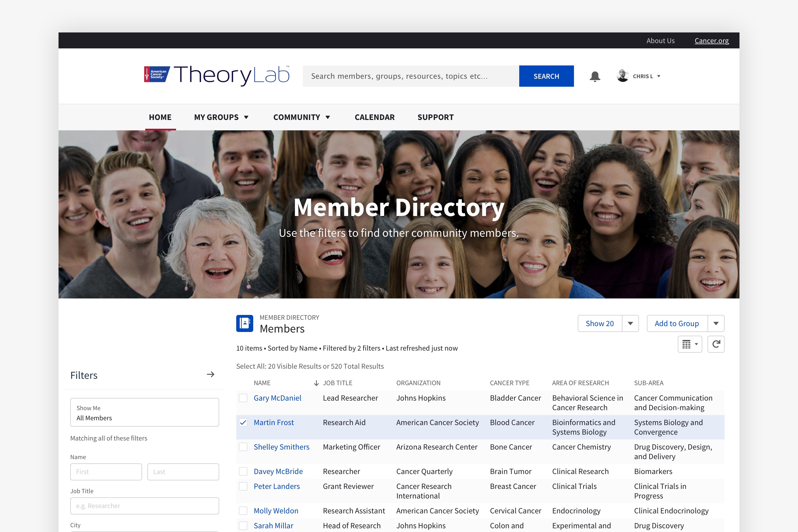
Task: Click the Name column header
Action: [262, 383]
